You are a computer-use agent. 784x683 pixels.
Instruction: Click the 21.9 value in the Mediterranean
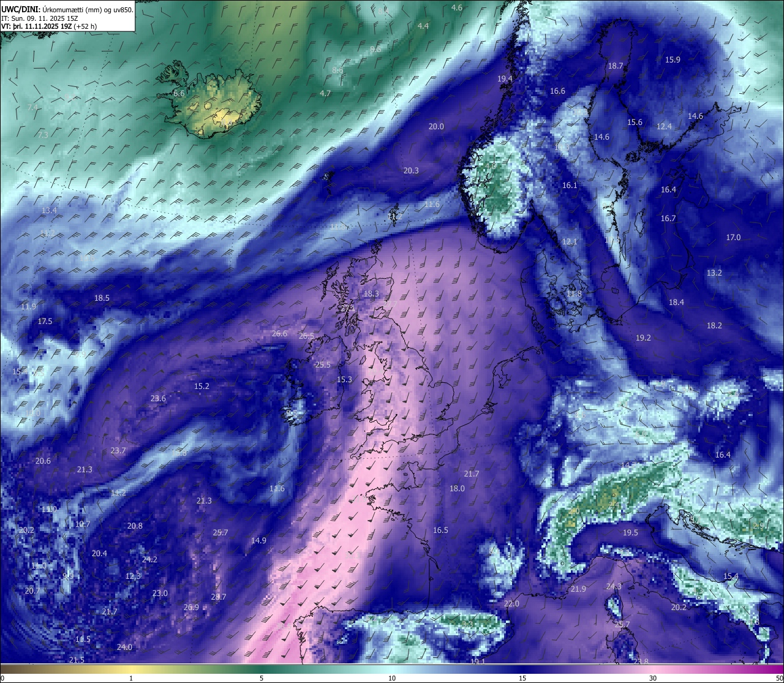pyautogui.click(x=578, y=589)
